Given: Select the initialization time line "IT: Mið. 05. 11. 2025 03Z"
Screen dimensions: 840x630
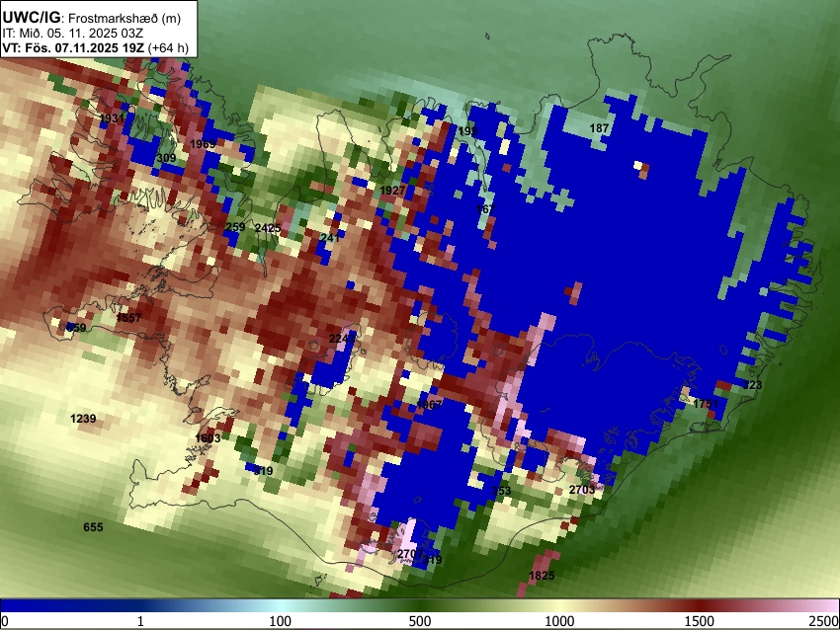Looking at the screenshot, I should [72, 34].
